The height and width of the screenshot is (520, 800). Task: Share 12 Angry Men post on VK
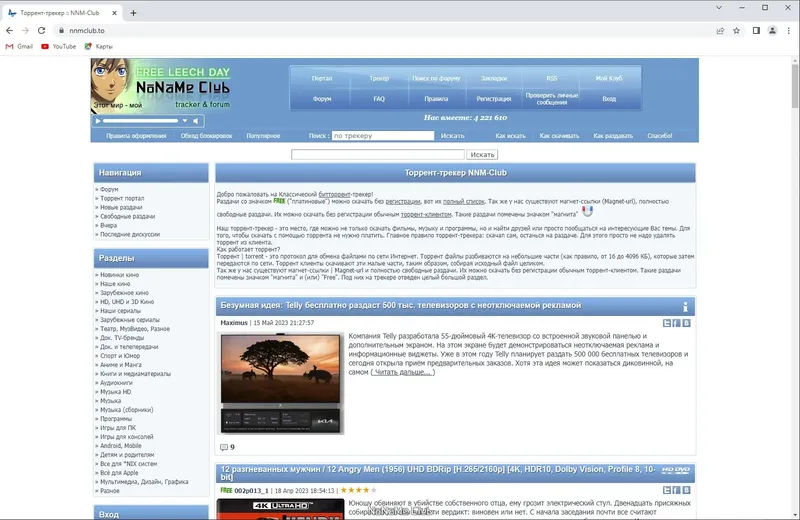[686, 490]
